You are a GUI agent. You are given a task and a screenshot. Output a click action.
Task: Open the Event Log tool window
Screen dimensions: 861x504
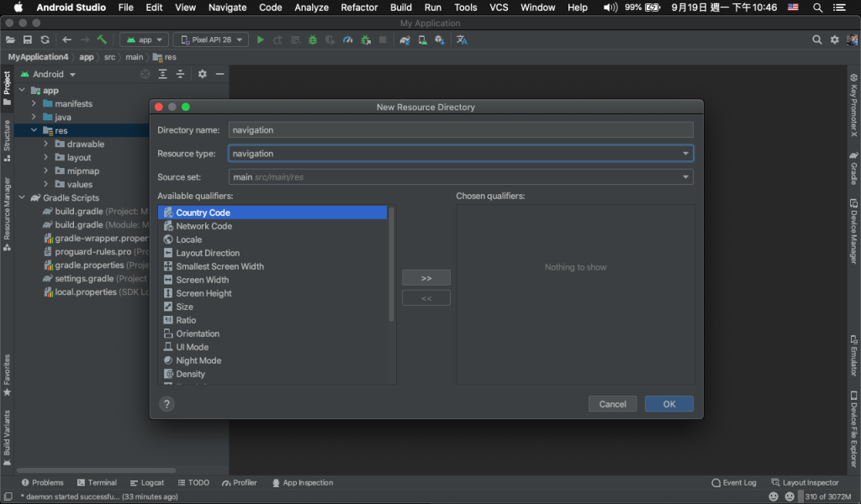point(733,483)
